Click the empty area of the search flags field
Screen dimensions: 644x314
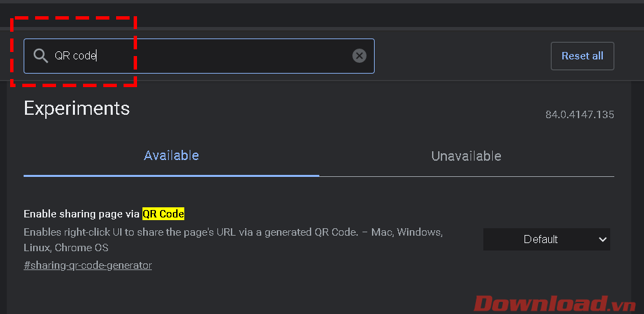coord(223,56)
